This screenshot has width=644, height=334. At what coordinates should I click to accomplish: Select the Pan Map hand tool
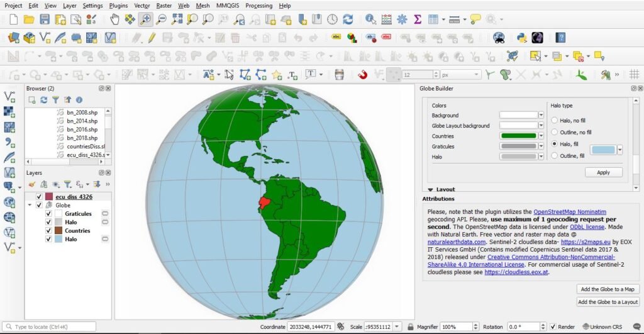click(114, 19)
